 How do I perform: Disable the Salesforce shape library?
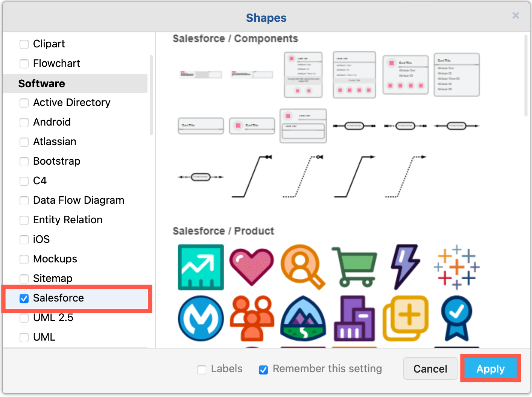(x=24, y=298)
